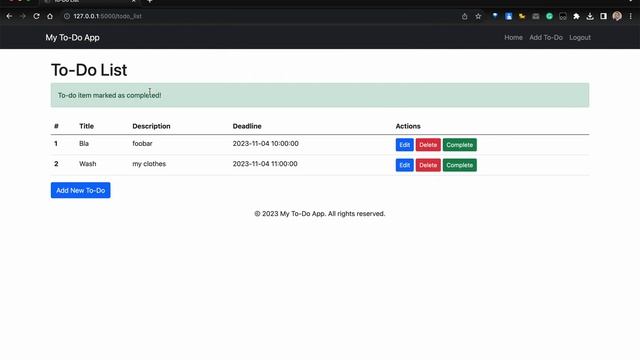Open Add To-Do in the navbar
This screenshot has width=640, height=360.
546,38
